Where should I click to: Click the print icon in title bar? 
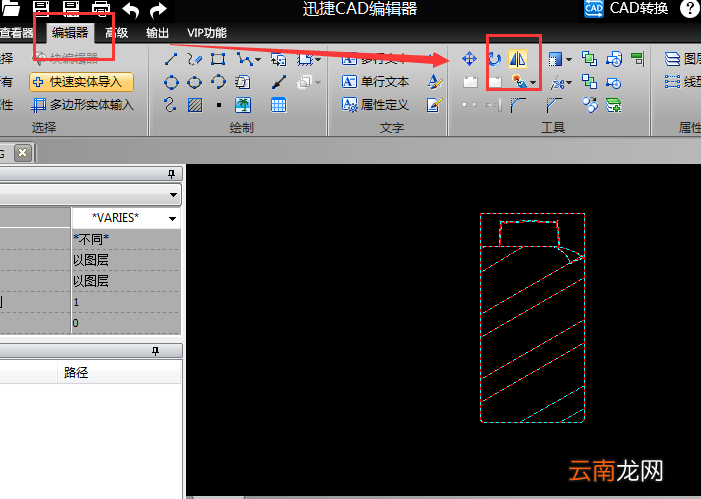click(x=101, y=8)
